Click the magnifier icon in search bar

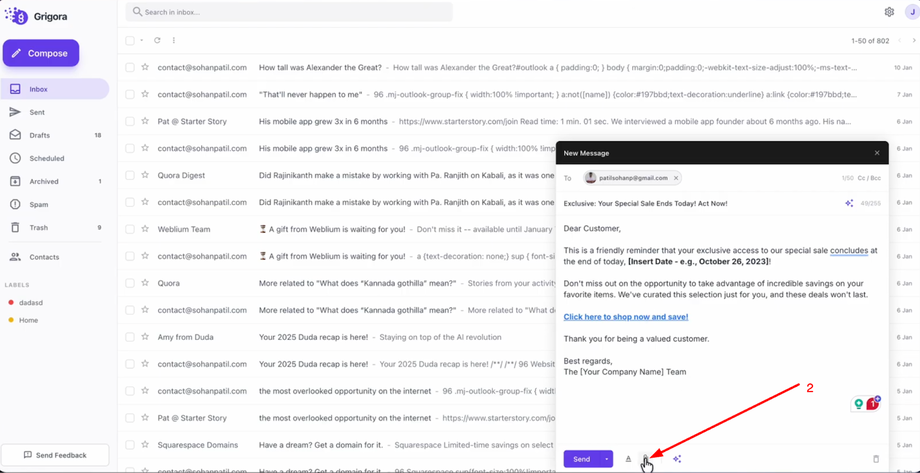point(137,12)
